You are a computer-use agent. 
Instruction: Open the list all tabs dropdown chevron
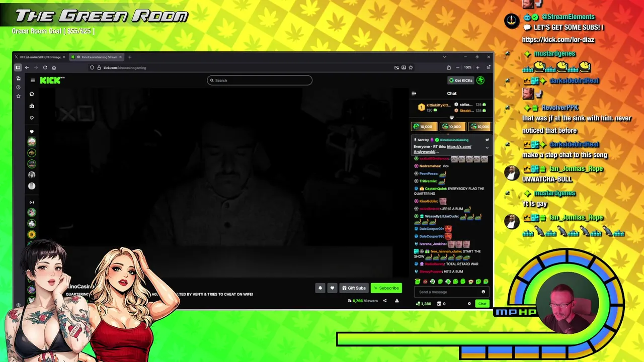coord(444,57)
